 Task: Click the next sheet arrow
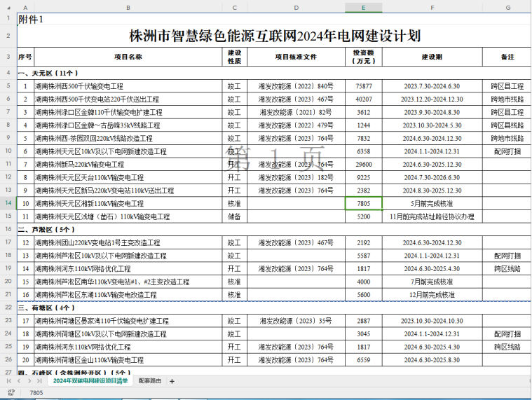click(29, 380)
